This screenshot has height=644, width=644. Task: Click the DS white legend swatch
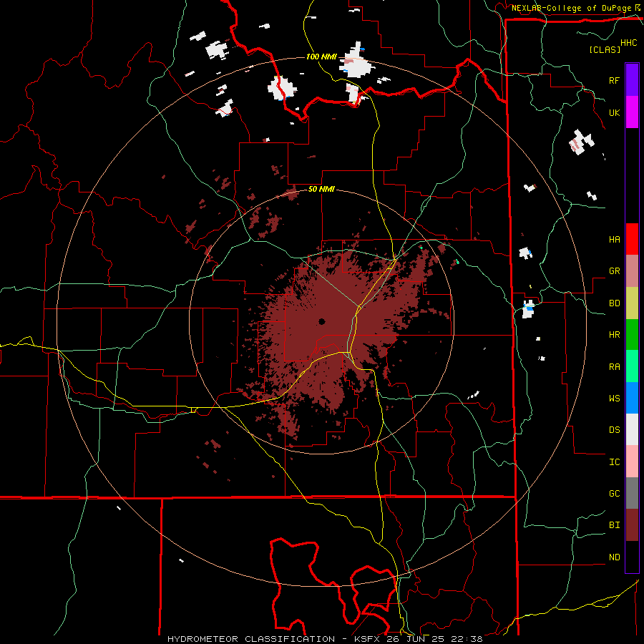tap(632, 429)
